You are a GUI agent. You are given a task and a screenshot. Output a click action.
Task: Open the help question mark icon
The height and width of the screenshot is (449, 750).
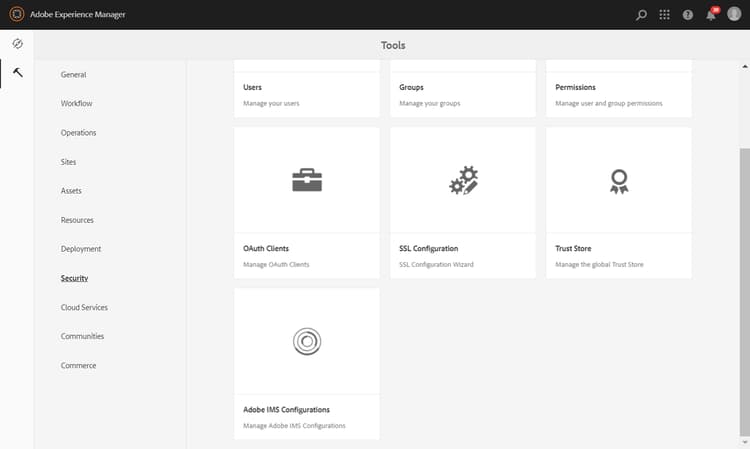click(x=688, y=15)
